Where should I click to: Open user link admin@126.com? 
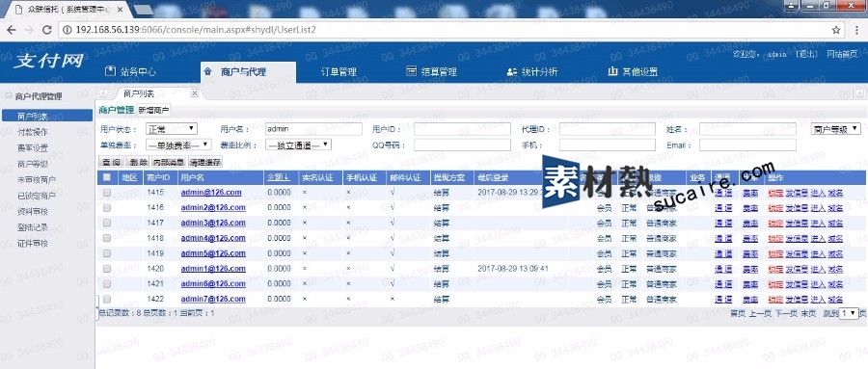point(211,193)
